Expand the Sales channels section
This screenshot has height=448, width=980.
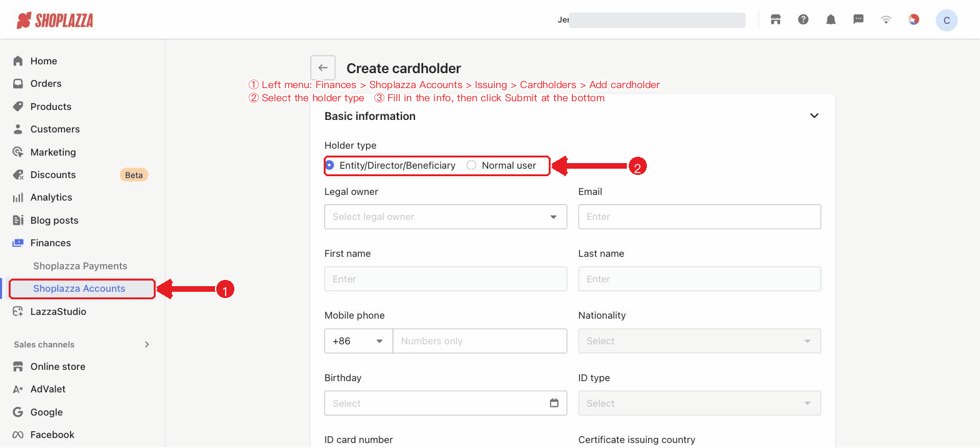tap(147, 344)
